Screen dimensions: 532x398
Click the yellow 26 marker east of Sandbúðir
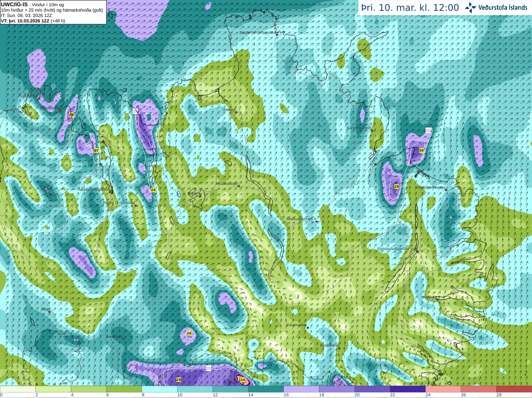189,333
